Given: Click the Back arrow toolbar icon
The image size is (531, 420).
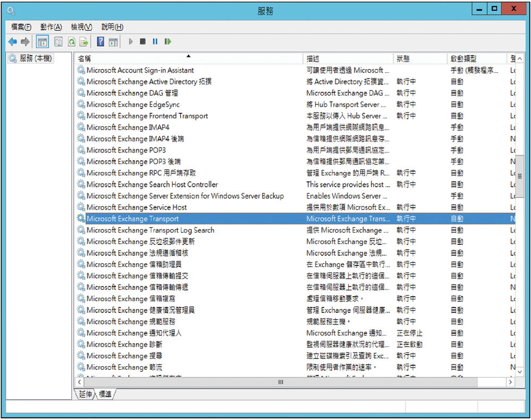Looking at the screenshot, I should (x=13, y=42).
